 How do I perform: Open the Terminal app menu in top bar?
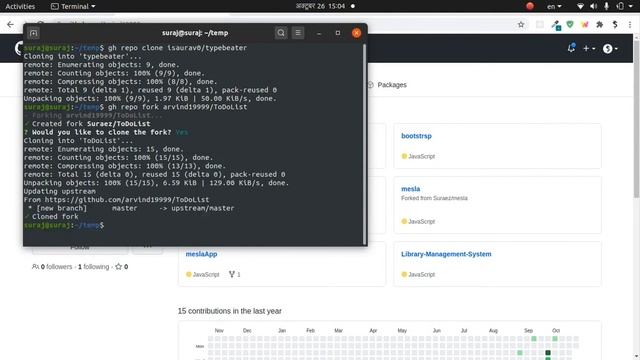73,6
